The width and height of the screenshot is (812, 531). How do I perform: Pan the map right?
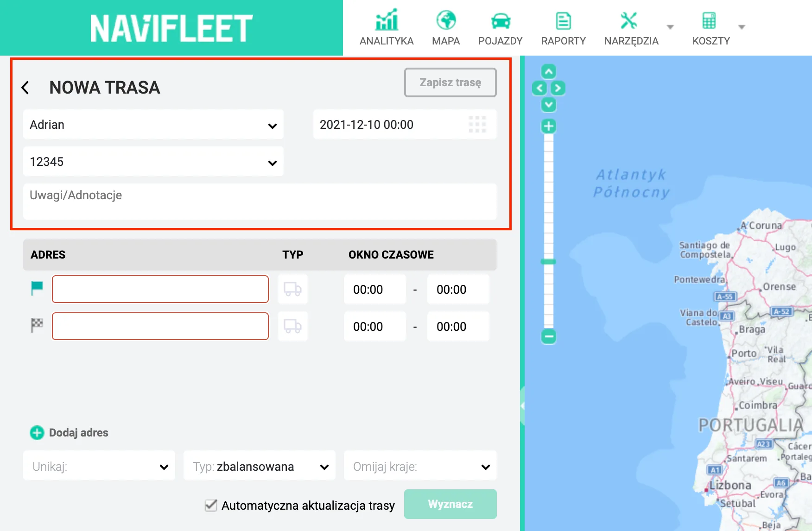coord(558,88)
